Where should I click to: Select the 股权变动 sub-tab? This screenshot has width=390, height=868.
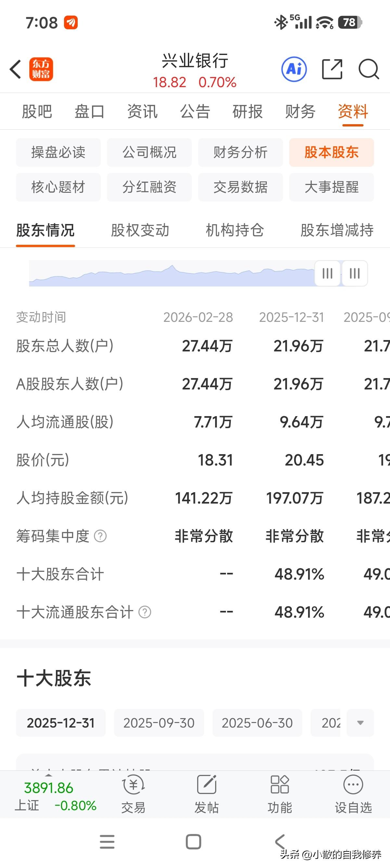(x=140, y=230)
